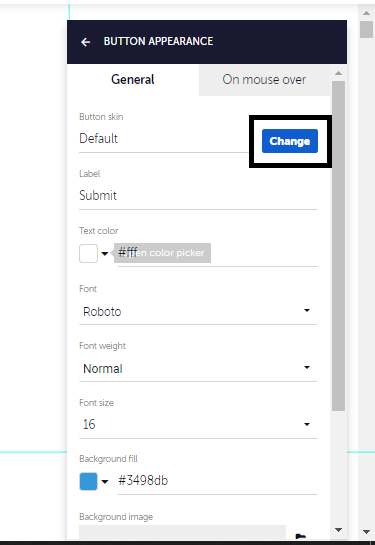This screenshot has height=545, width=375.
Task: Click the background image input field
Action: coord(182,532)
